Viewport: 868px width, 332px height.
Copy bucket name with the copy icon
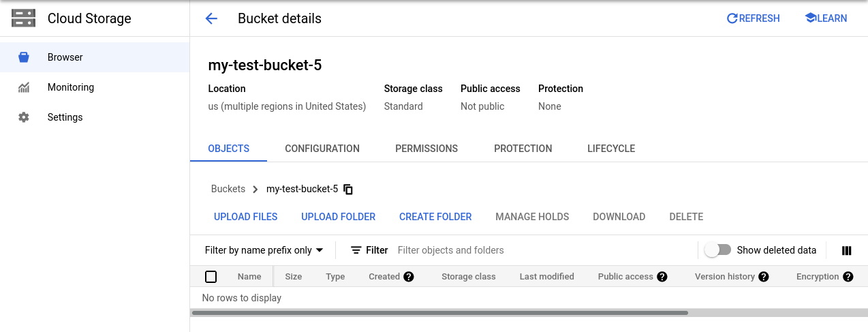(x=348, y=189)
